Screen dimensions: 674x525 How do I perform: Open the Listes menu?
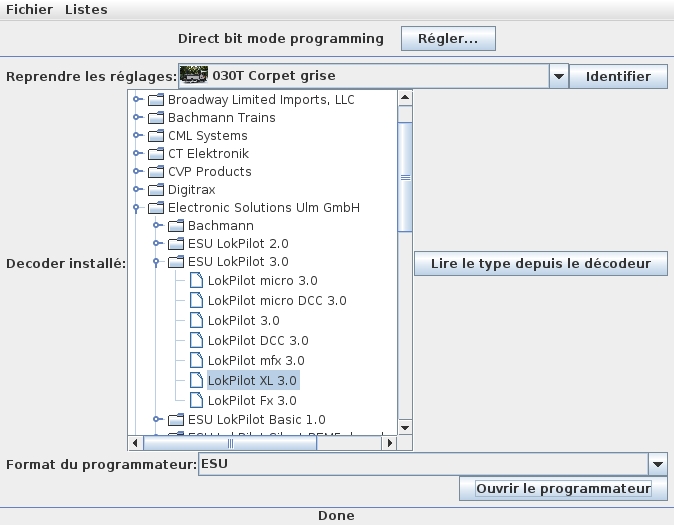[86, 9]
